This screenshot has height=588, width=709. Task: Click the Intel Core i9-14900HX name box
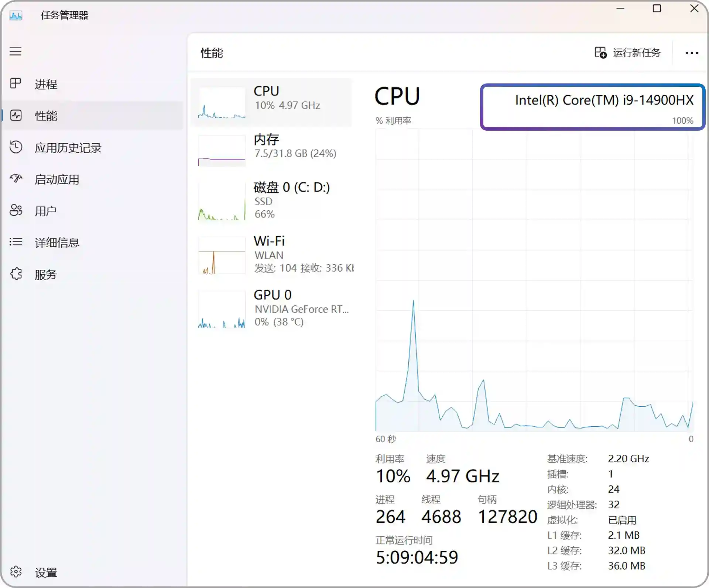point(593,107)
